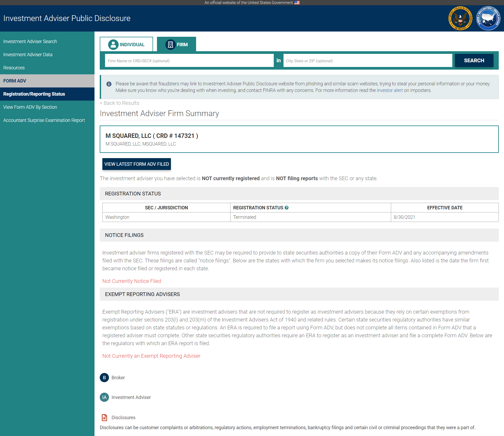Click the SEARCH button
504x436 pixels.
(x=474, y=61)
